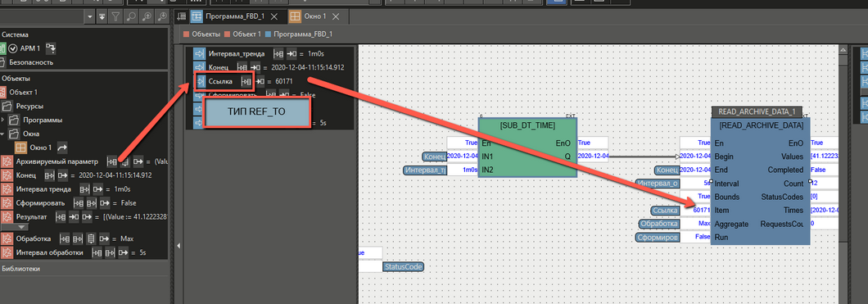The width and height of the screenshot is (868, 304).
Task: Click the magnifier search icon beside the funnel
Action: 132,16
